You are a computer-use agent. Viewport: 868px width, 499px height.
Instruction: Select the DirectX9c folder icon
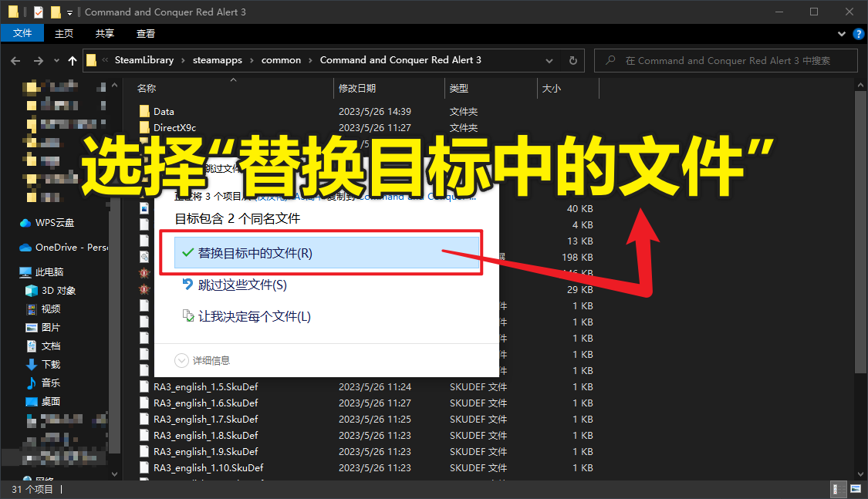click(144, 127)
